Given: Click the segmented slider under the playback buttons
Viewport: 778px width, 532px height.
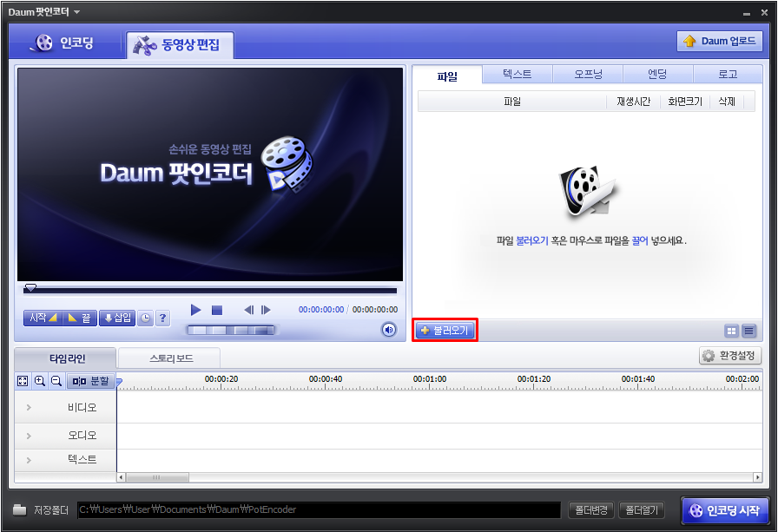Looking at the screenshot, I should tap(231, 330).
